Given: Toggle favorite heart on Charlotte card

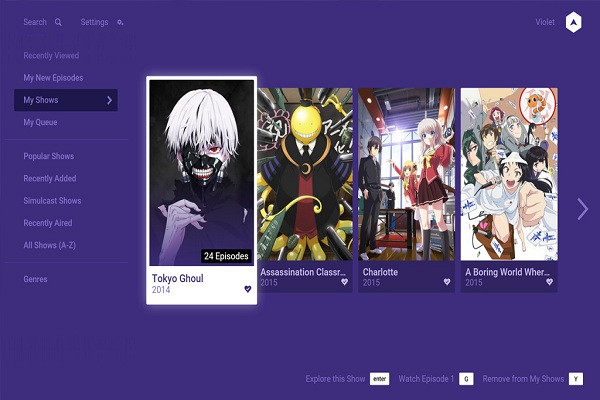Looking at the screenshot, I should pos(447,282).
